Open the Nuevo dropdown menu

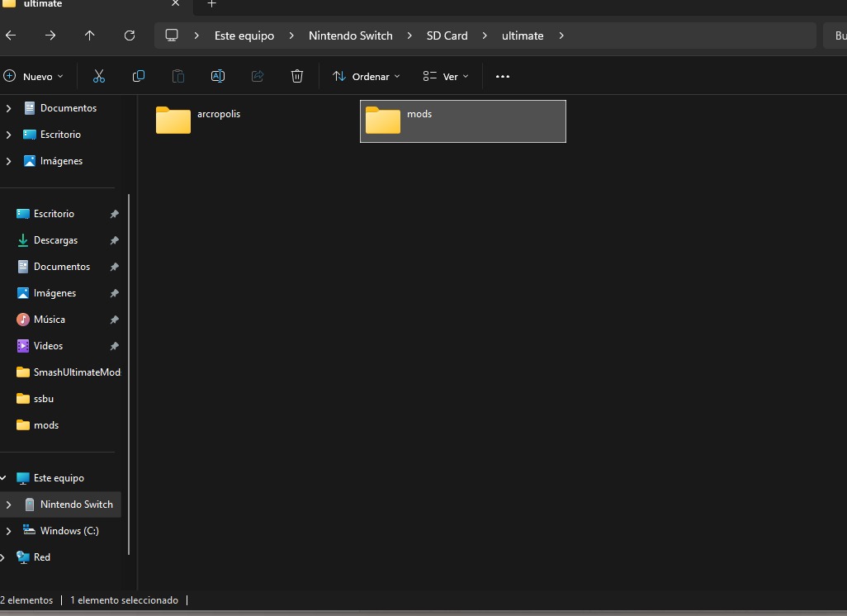click(34, 77)
